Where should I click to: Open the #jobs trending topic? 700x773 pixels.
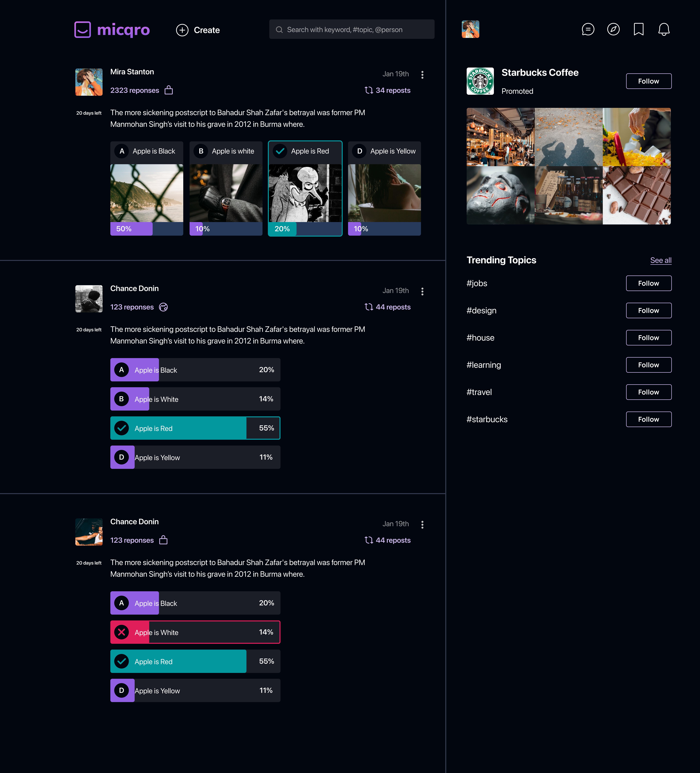[x=477, y=283]
